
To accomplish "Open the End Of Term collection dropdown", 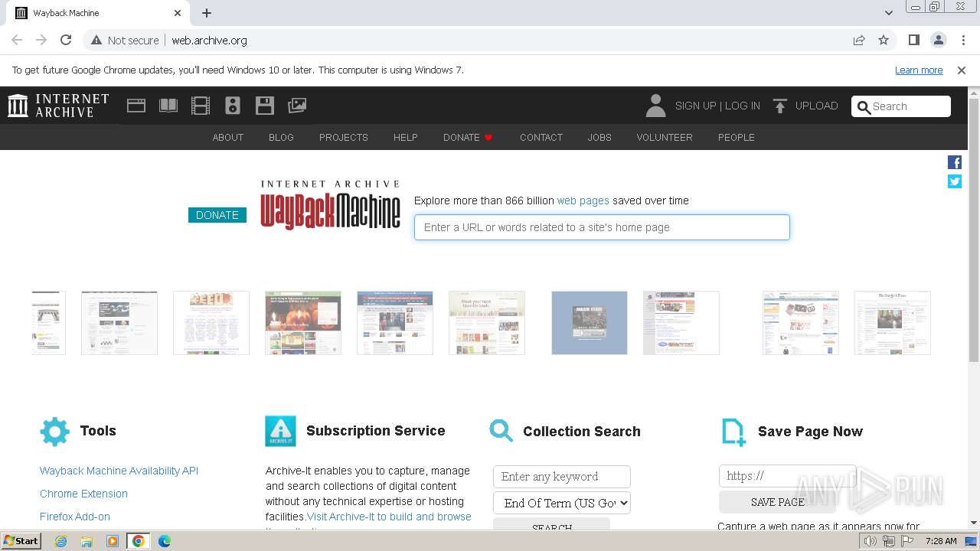I will 562,503.
